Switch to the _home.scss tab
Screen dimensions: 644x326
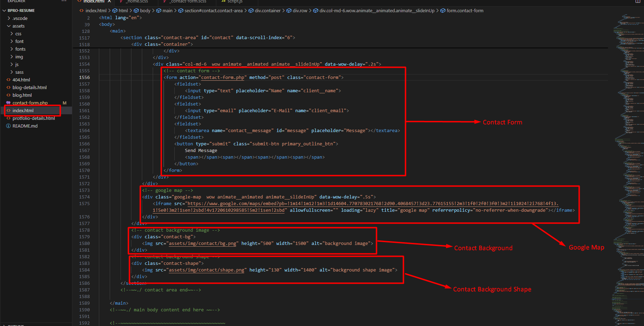click(137, 1)
